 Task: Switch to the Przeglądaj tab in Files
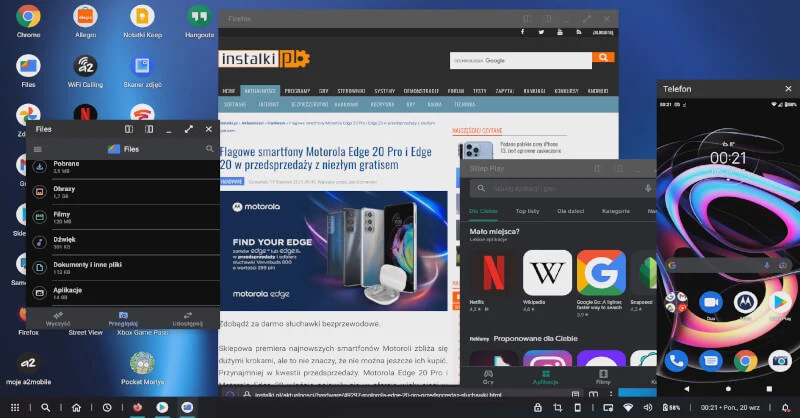click(123, 318)
